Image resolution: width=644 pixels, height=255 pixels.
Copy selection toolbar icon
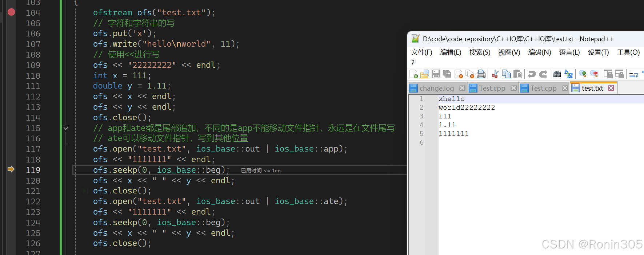tap(506, 74)
